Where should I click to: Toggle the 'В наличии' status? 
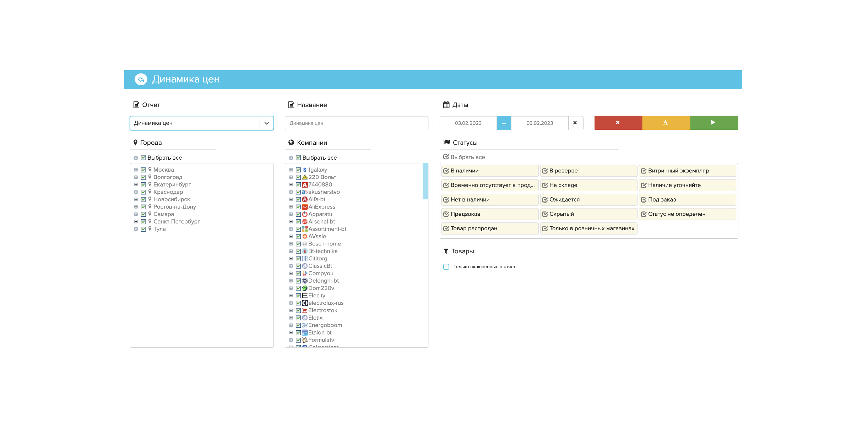tap(490, 171)
